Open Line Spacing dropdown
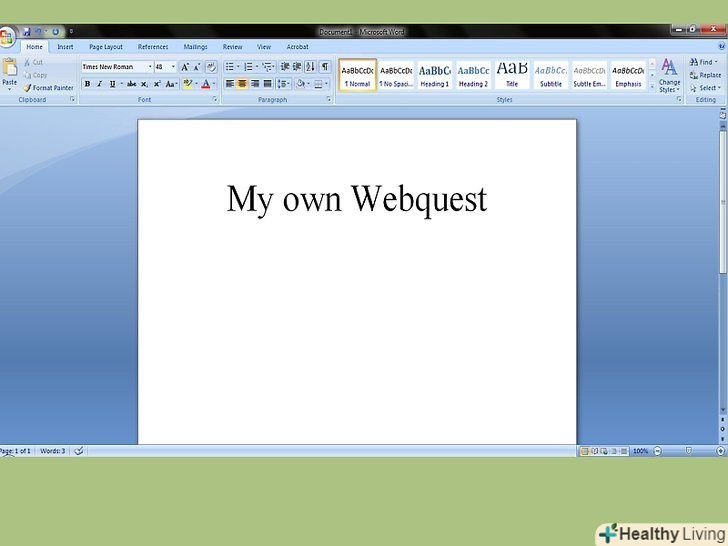Image resolution: width=728 pixels, height=546 pixels. [283, 84]
